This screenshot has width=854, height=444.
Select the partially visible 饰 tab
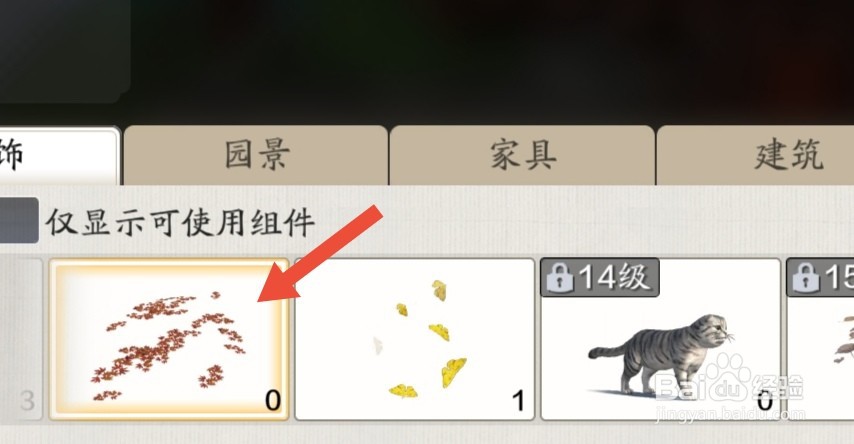[59, 155]
